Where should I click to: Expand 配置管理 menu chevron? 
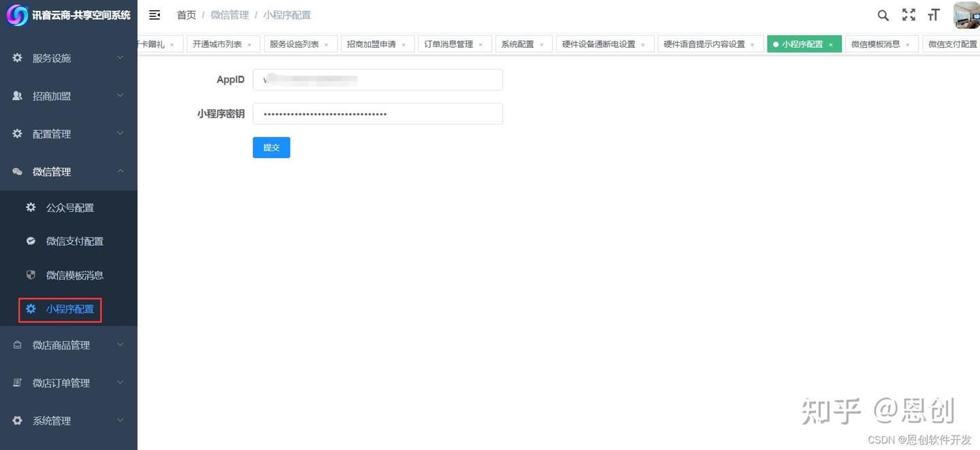click(120, 134)
